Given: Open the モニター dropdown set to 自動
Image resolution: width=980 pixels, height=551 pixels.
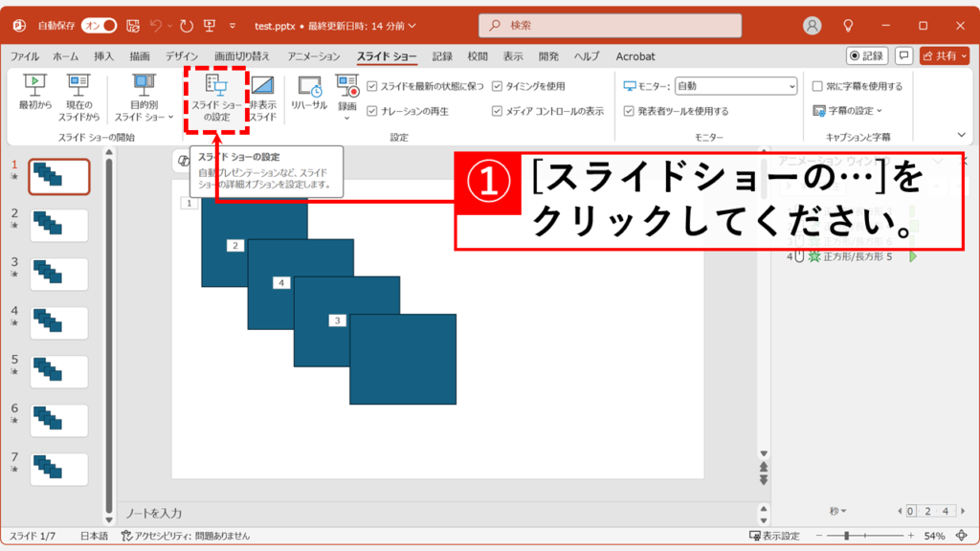Looking at the screenshot, I should 736,86.
